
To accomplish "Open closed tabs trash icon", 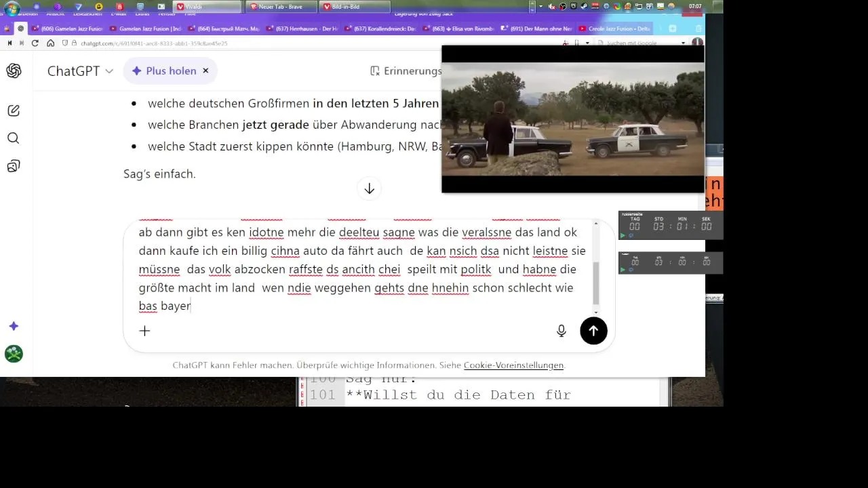I will point(698,28).
